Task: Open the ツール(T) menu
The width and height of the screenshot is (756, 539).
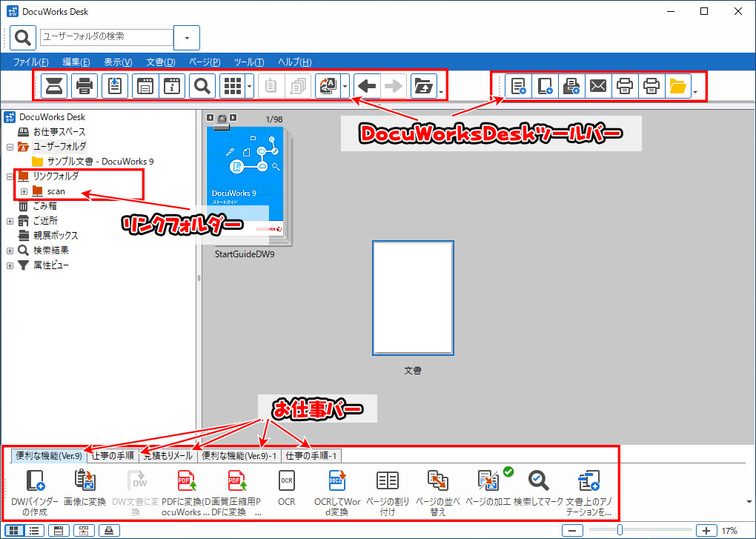Action: pos(249,62)
